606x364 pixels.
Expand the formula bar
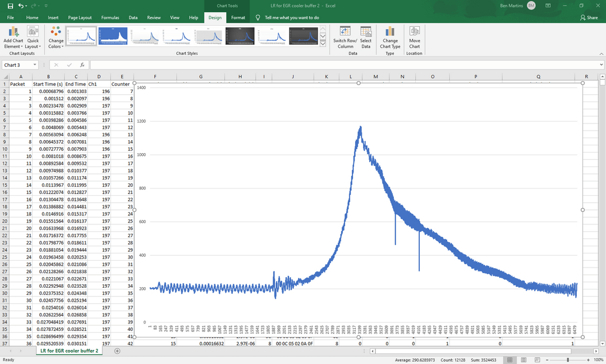coord(602,65)
